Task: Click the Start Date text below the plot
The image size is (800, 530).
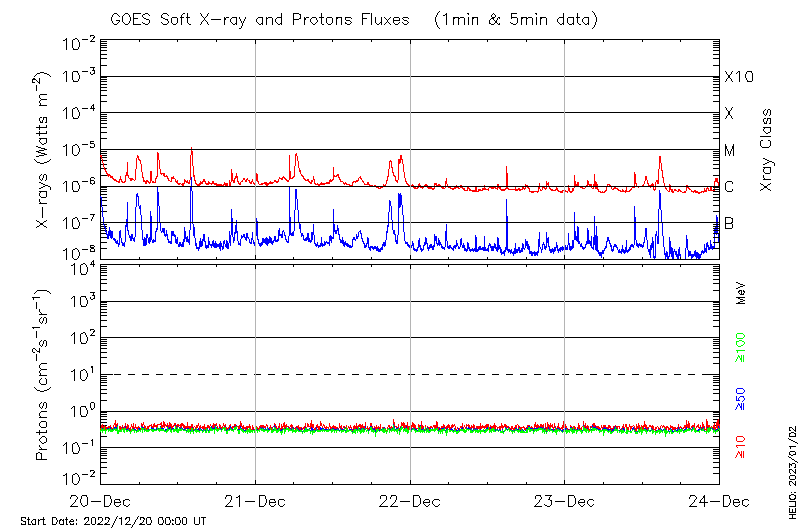Action: (x=113, y=522)
